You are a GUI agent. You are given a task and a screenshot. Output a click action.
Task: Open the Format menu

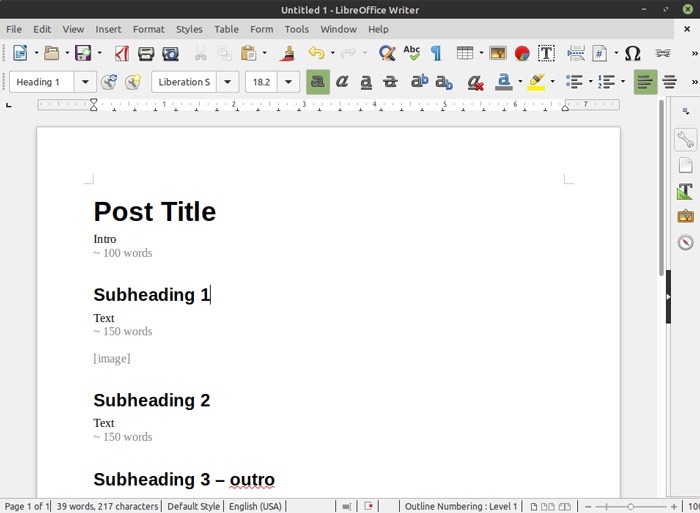click(149, 29)
